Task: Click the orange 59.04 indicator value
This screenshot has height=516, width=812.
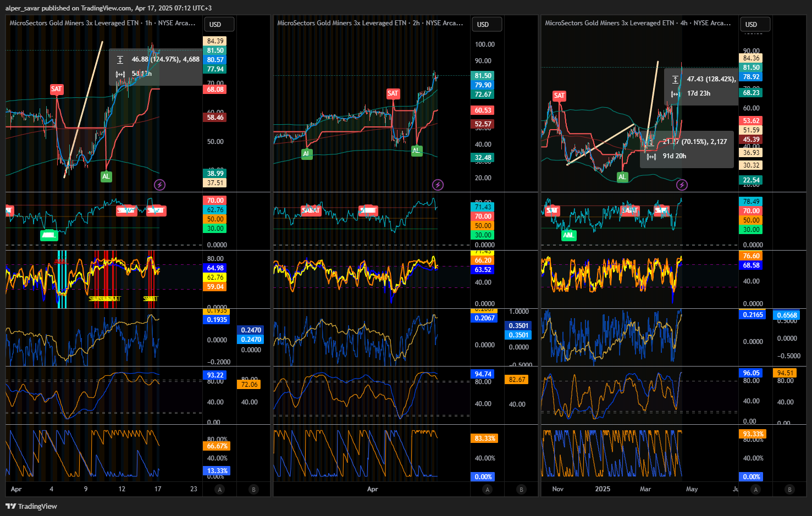Action: click(215, 287)
